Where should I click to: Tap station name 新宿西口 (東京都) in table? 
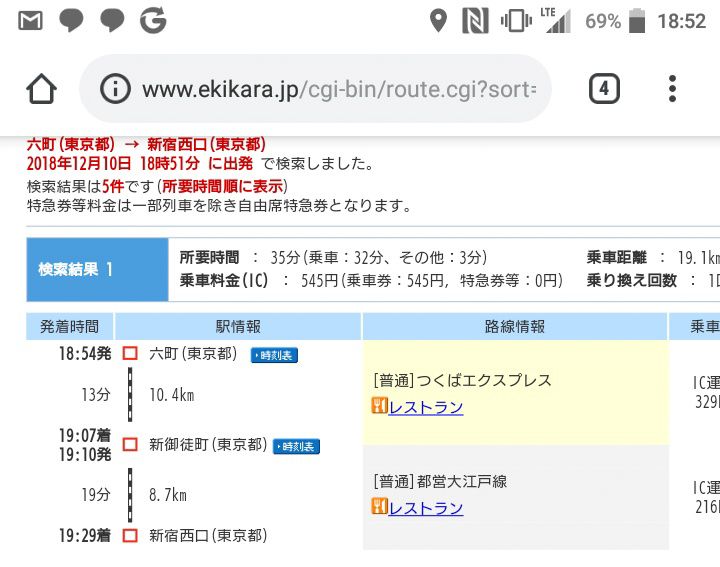click(208, 535)
